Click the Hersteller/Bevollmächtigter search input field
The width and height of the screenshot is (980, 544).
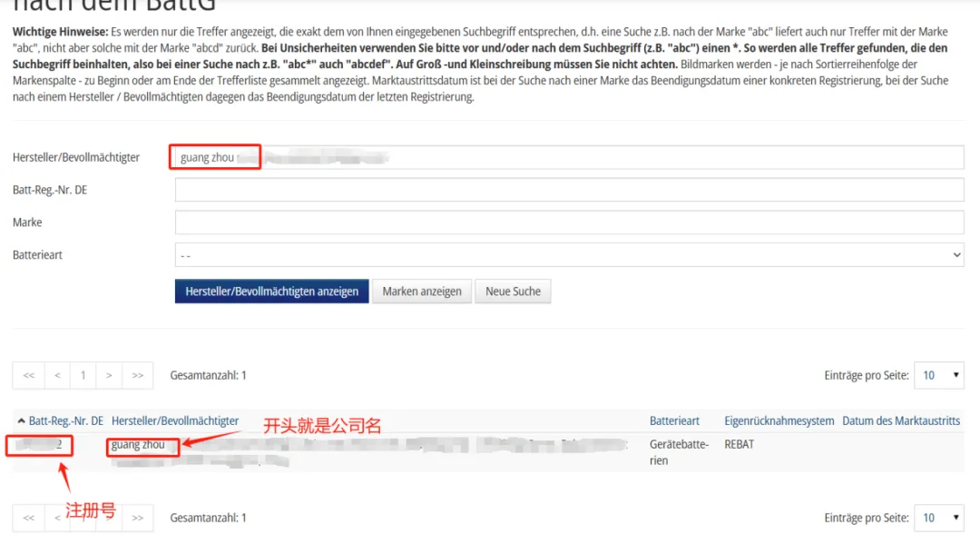(x=569, y=157)
